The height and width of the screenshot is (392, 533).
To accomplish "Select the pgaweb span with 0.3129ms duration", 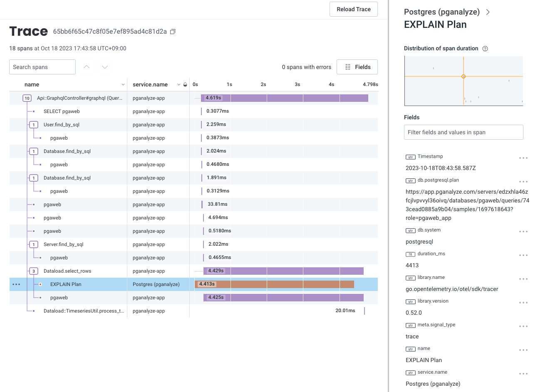I will (193, 191).
